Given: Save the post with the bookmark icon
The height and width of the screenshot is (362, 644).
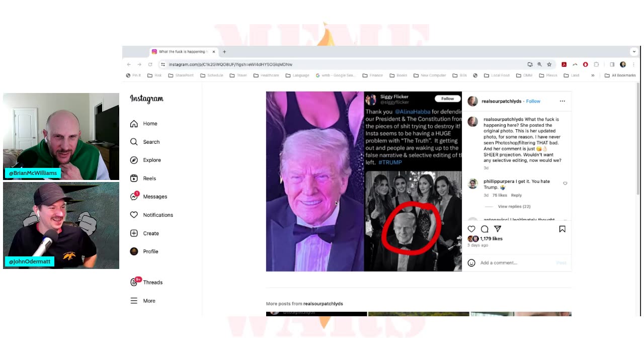Looking at the screenshot, I should click(x=562, y=229).
